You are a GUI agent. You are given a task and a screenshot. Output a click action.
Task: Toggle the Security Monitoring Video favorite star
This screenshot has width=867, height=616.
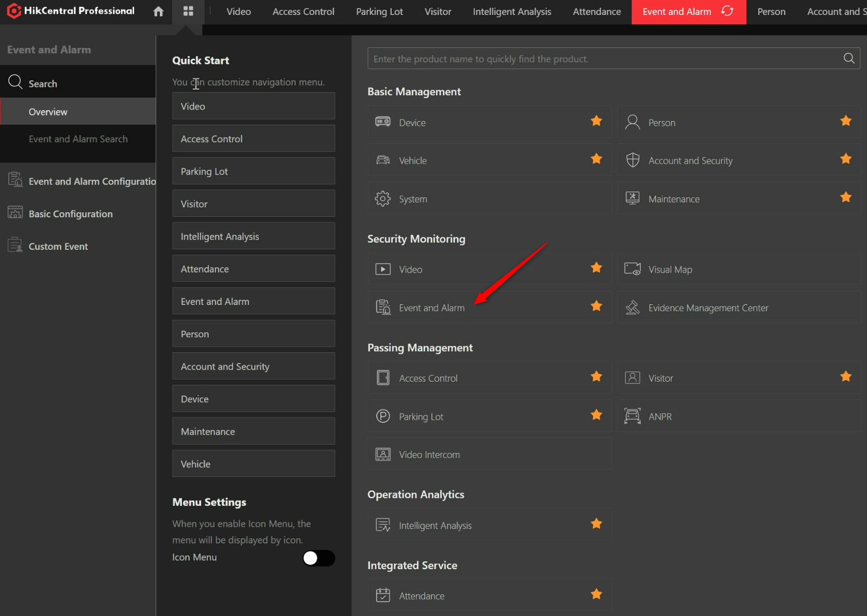[x=596, y=267]
